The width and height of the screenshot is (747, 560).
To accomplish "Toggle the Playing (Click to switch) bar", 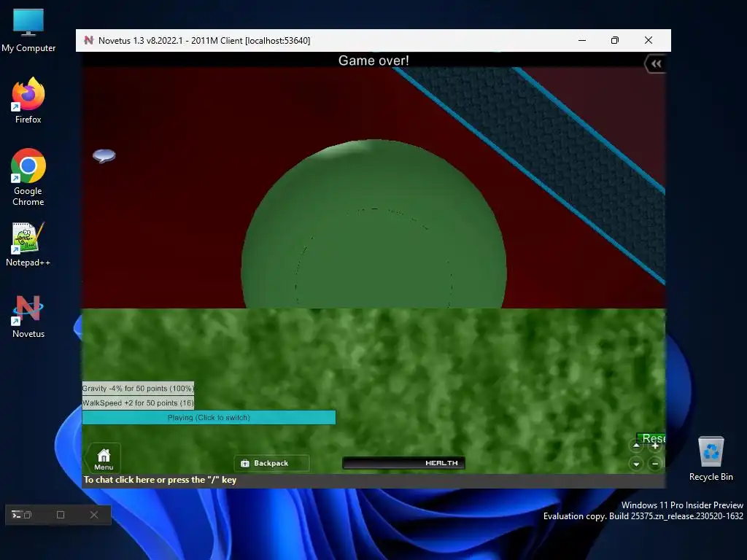I will (x=209, y=418).
